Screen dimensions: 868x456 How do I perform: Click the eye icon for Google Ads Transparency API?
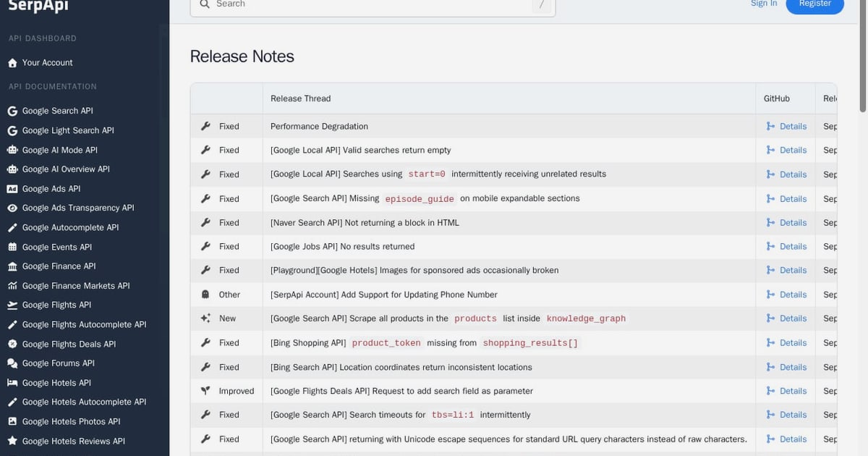[12, 208]
